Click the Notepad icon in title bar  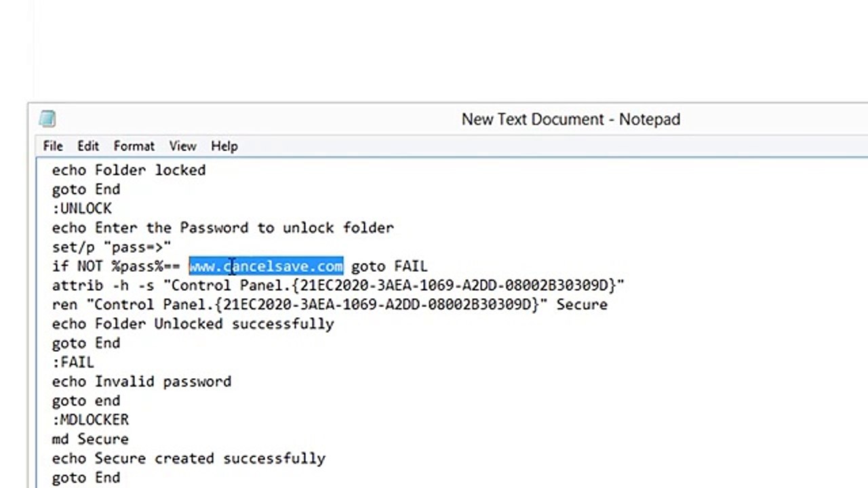click(47, 119)
